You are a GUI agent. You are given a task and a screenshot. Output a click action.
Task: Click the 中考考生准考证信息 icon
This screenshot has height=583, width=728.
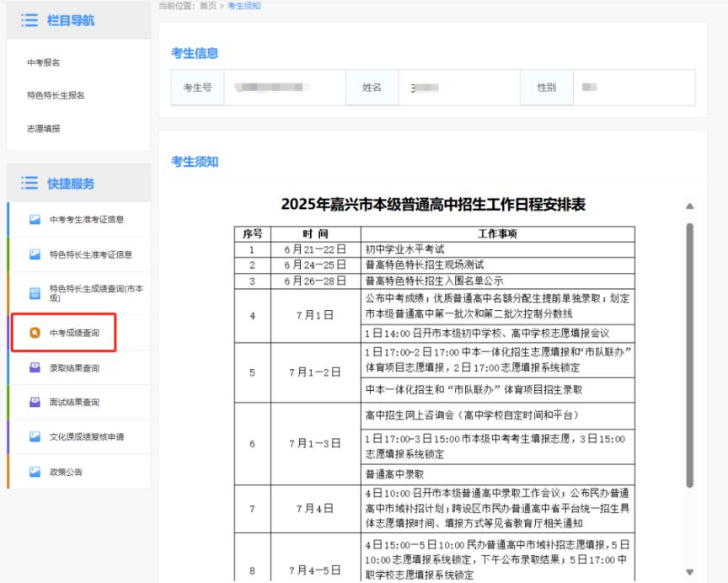[x=35, y=220]
